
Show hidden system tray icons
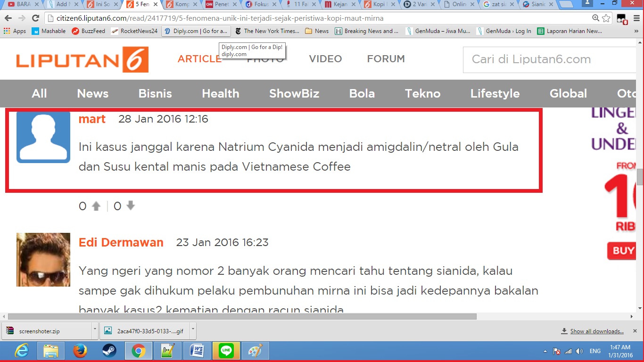pyautogui.click(x=545, y=351)
